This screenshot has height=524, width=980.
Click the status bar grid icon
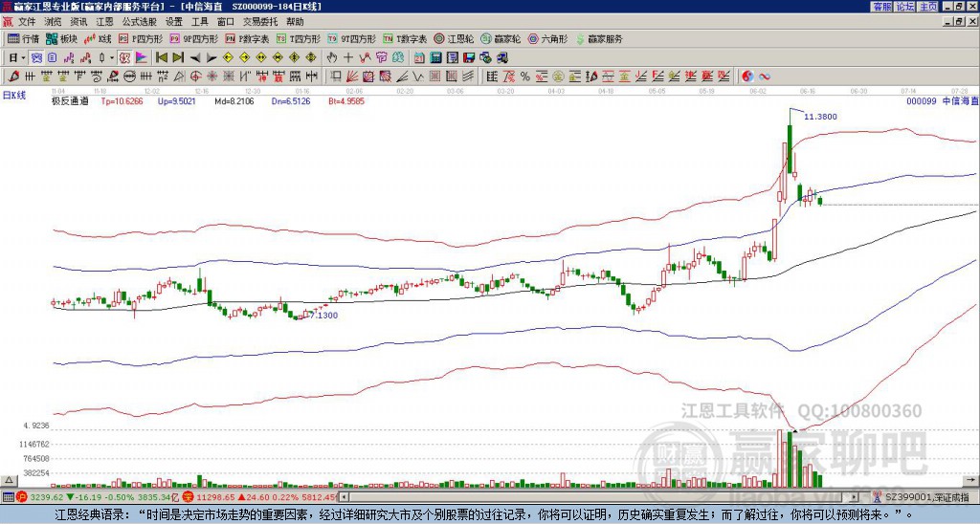tap(8, 497)
